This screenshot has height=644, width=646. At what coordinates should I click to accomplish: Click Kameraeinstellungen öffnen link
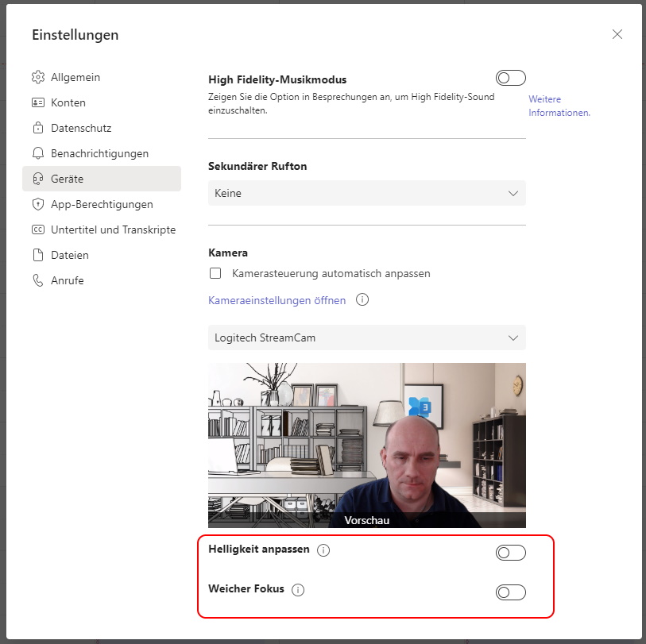[277, 300]
